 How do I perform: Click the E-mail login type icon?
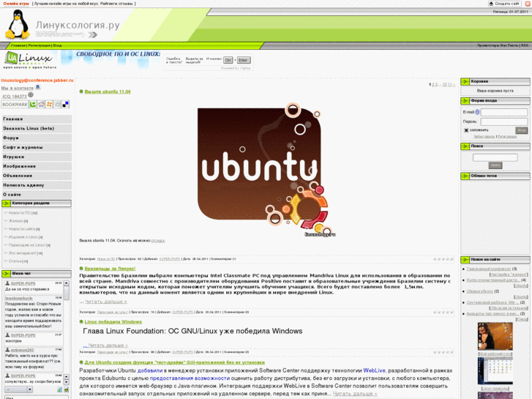point(477,112)
